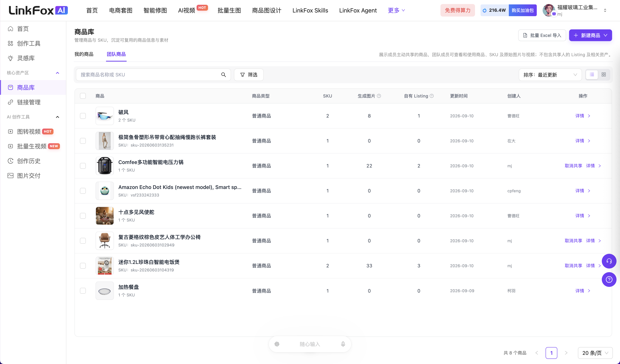Open the 新建商品 dropdown button
Image resolution: width=620 pixels, height=364 pixels.
coord(590,35)
